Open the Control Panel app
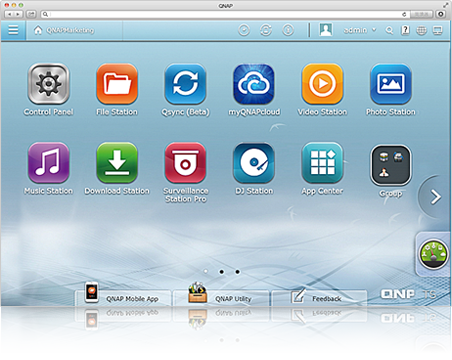 pyautogui.click(x=49, y=84)
